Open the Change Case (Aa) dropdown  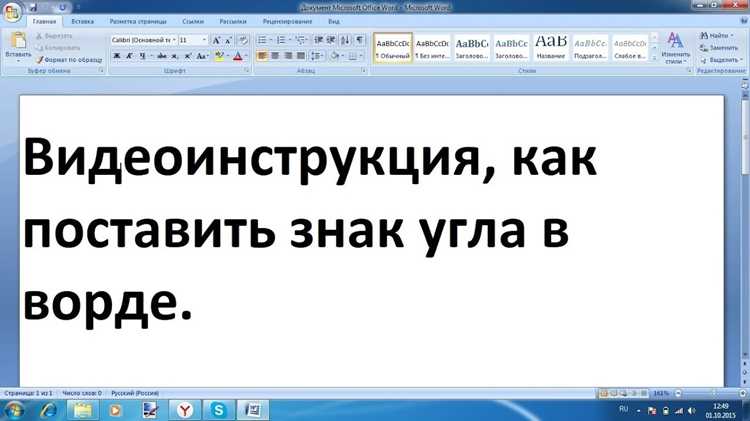point(202,56)
